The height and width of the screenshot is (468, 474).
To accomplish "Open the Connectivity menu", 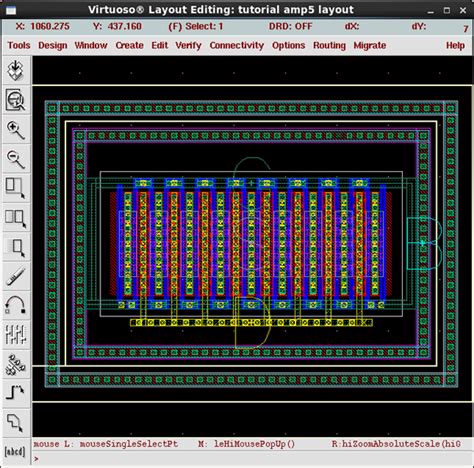I will pos(237,45).
